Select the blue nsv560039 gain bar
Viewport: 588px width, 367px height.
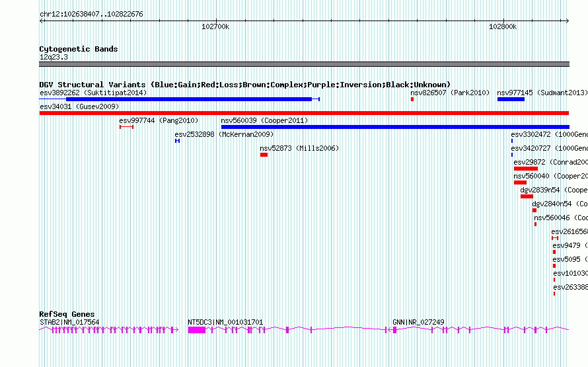point(395,127)
